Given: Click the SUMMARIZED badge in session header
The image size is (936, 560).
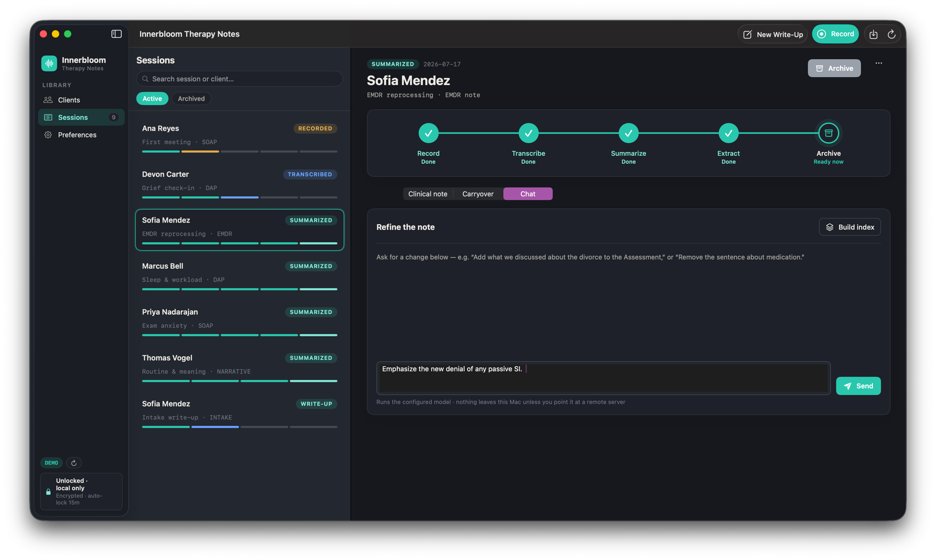Looking at the screenshot, I should pyautogui.click(x=393, y=64).
